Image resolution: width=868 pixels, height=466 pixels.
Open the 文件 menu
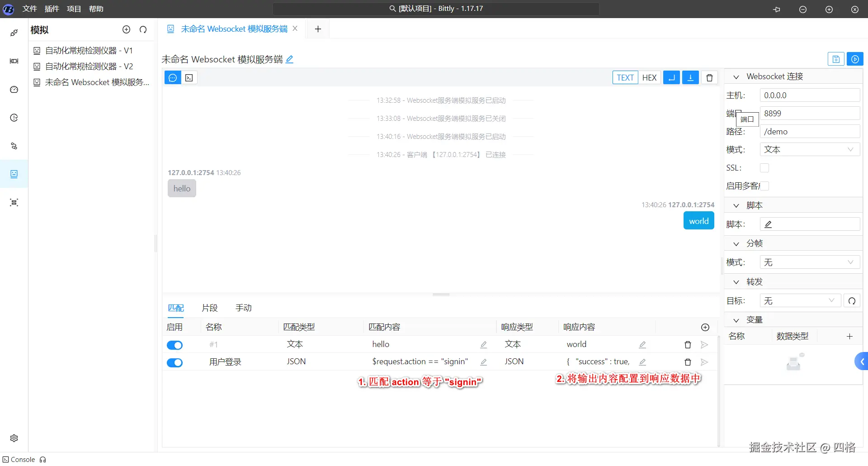coord(30,9)
